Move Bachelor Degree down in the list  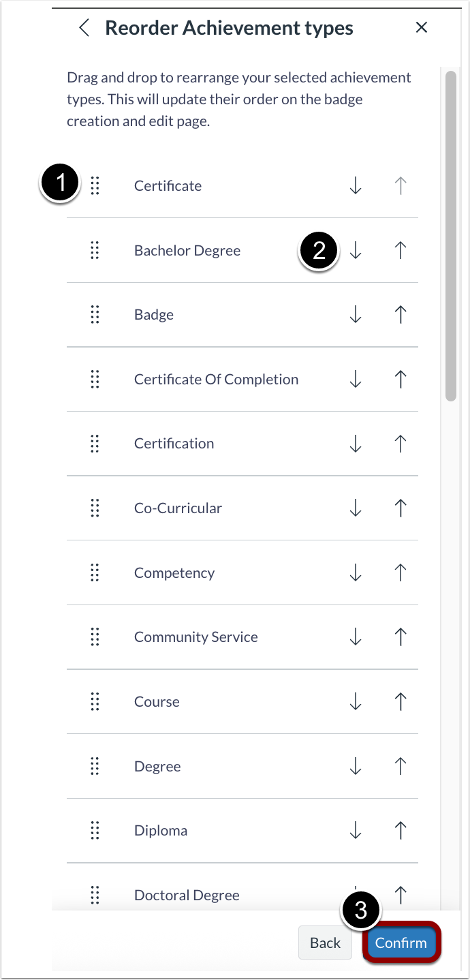356,250
